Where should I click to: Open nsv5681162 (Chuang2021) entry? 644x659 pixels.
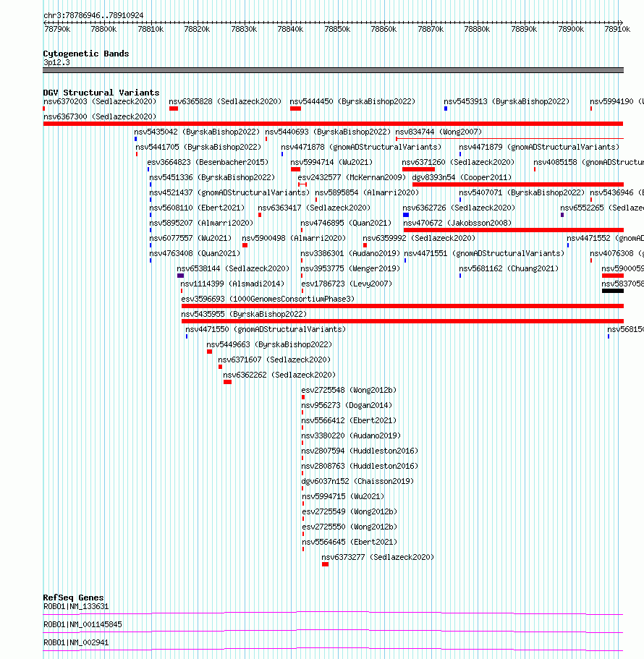pyautogui.click(x=509, y=268)
